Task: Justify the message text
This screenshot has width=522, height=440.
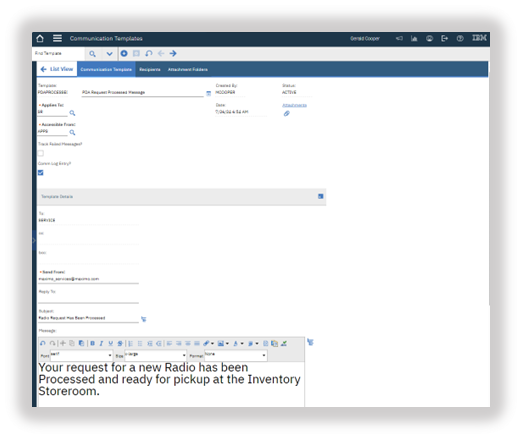Action: [x=197, y=343]
